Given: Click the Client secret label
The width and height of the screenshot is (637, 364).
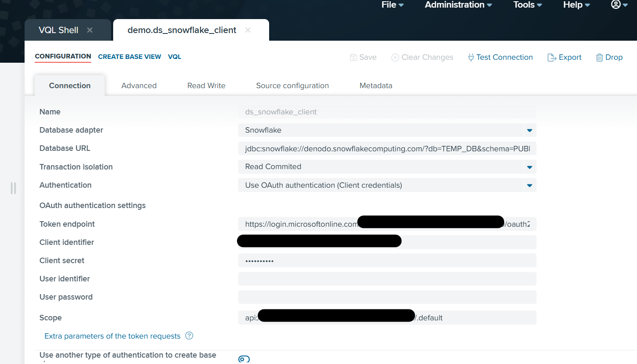Looking at the screenshot, I should 62,261.
